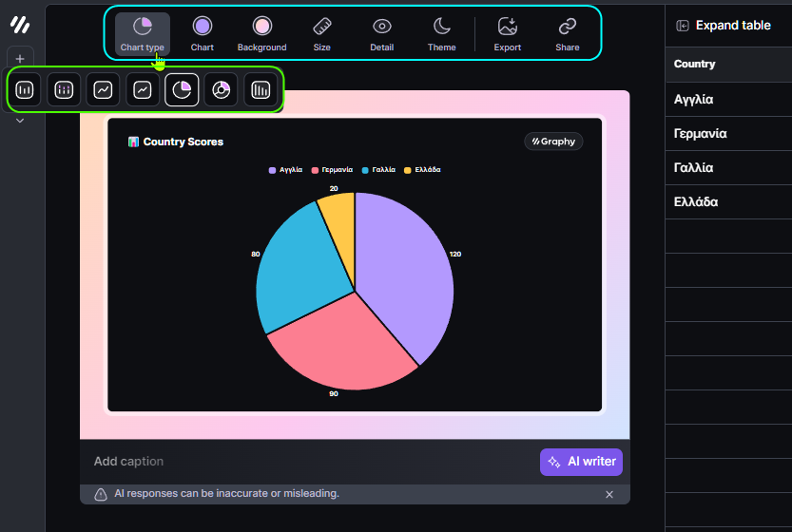This screenshot has width=792, height=532.
Task: Select the line chart icon beside stacked bar
Action: pos(103,90)
